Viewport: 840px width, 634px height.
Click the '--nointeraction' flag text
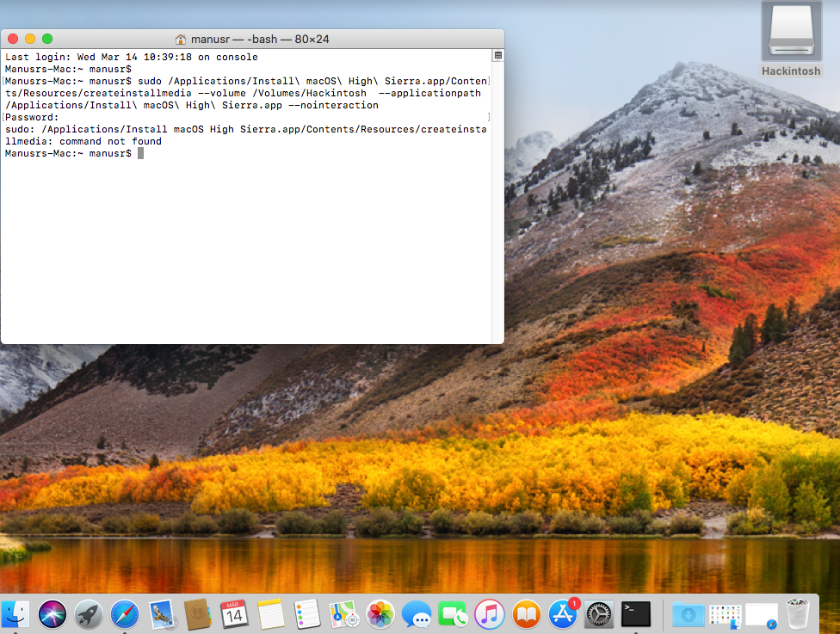(333, 105)
